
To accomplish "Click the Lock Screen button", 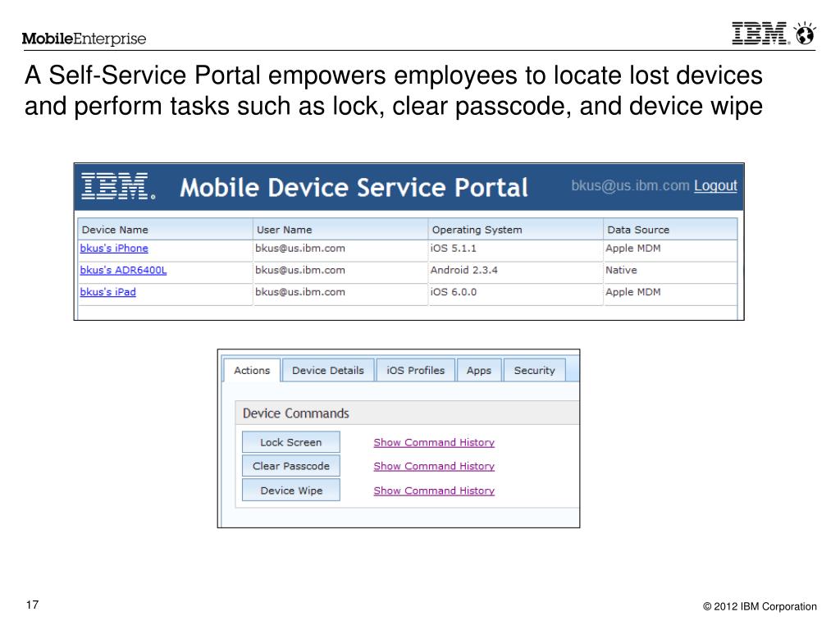I will click(x=291, y=442).
